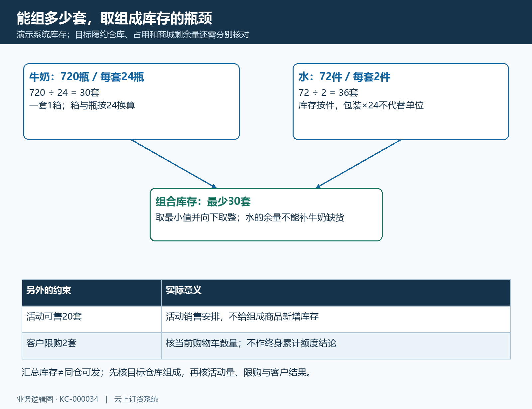Select heading 组合库存：最少30套
Screen dimensions: 532x409
(x=203, y=202)
